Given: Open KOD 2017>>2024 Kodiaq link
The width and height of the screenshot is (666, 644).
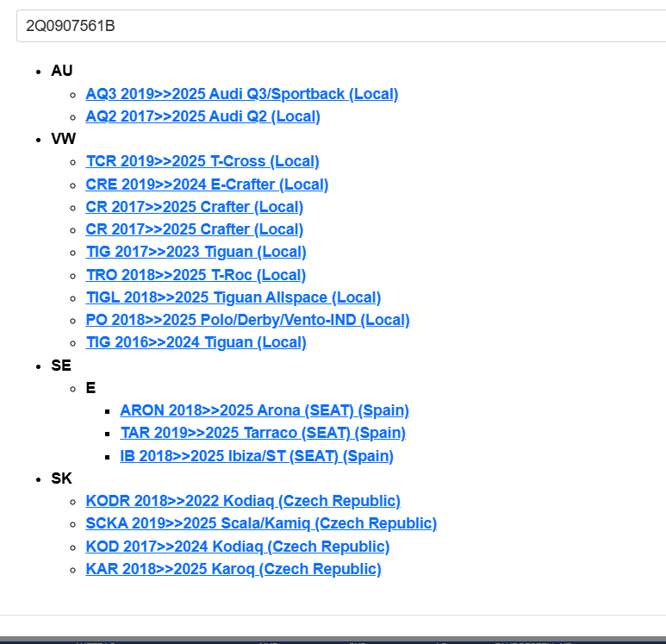Looking at the screenshot, I should 237,547.
